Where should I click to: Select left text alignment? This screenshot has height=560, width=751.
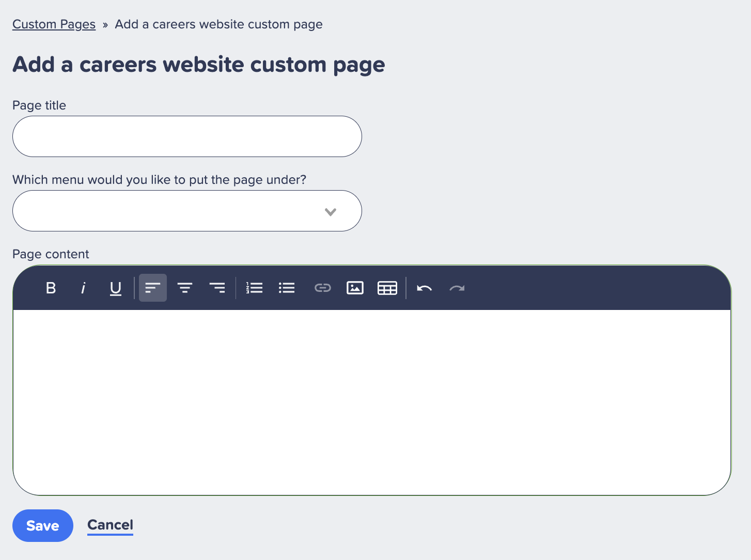coord(152,288)
